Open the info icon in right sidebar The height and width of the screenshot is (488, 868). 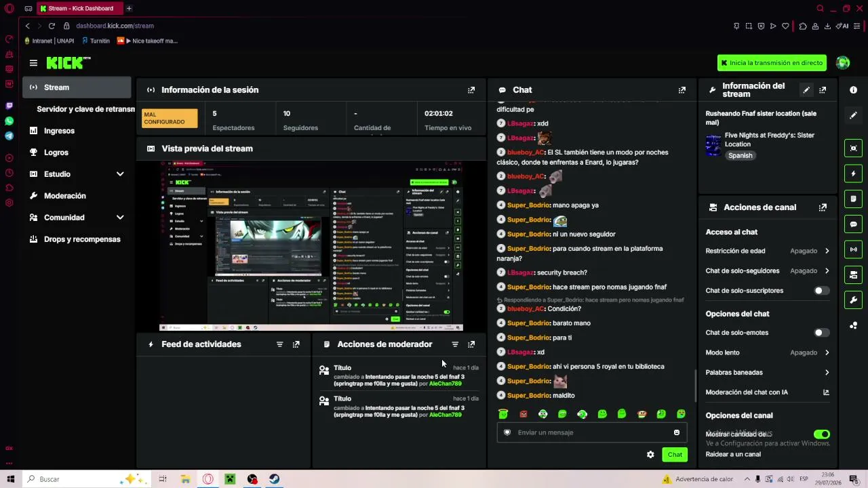click(x=853, y=90)
